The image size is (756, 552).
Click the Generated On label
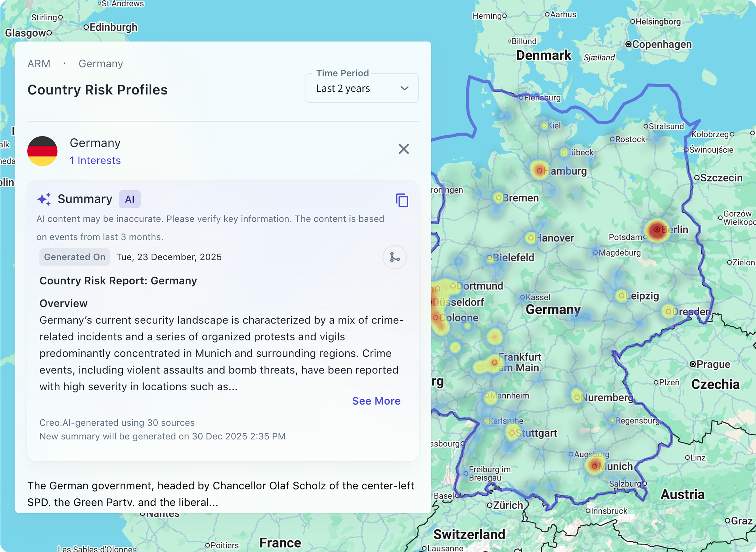coord(74,257)
